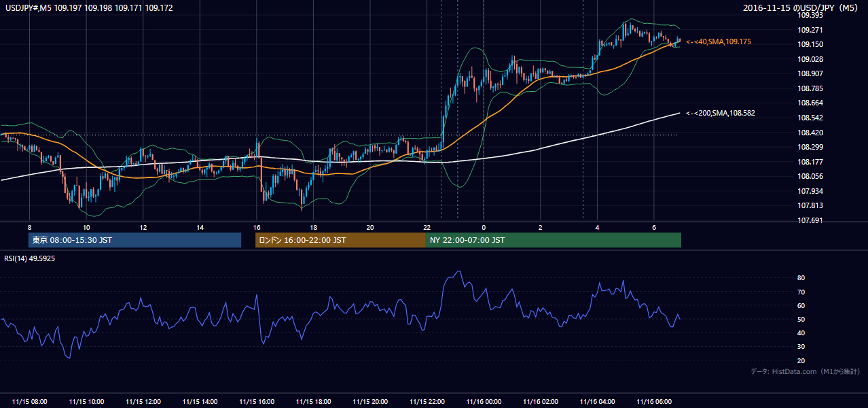Click the 11/15 16:00 bottom time label
This screenshot has width=868, height=408.
click(256, 401)
